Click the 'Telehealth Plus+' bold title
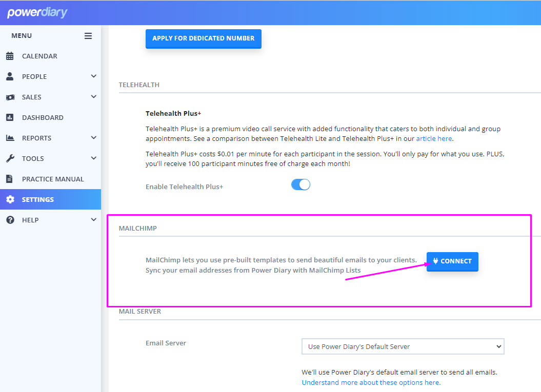Viewport: 541px width, 392px height. tap(173, 113)
